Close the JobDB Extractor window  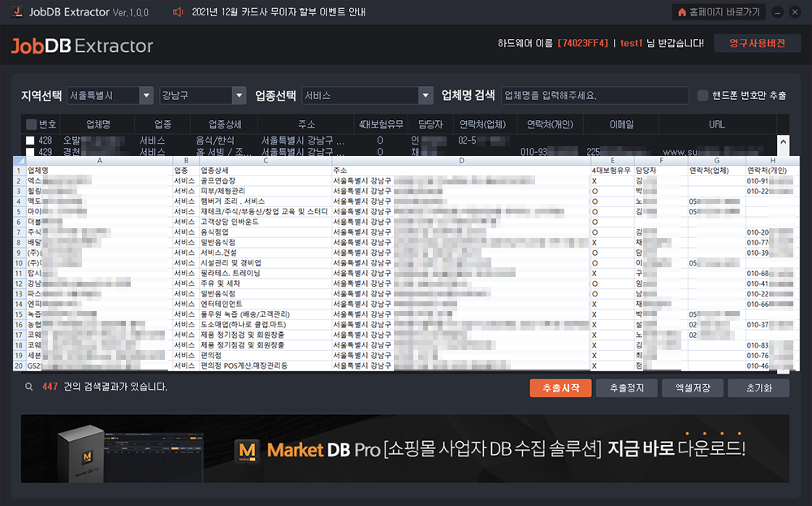click(x=795, y=12)
